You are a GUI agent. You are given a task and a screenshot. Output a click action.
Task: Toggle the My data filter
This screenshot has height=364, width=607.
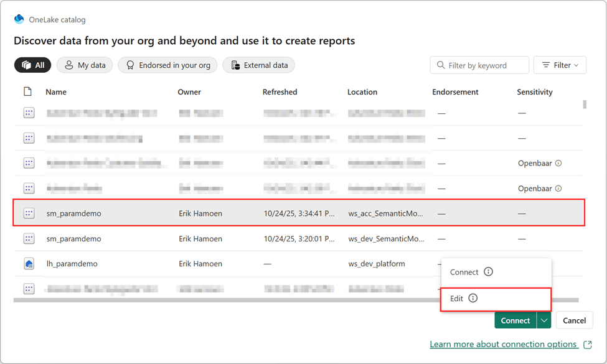click(x=85, y=65)
